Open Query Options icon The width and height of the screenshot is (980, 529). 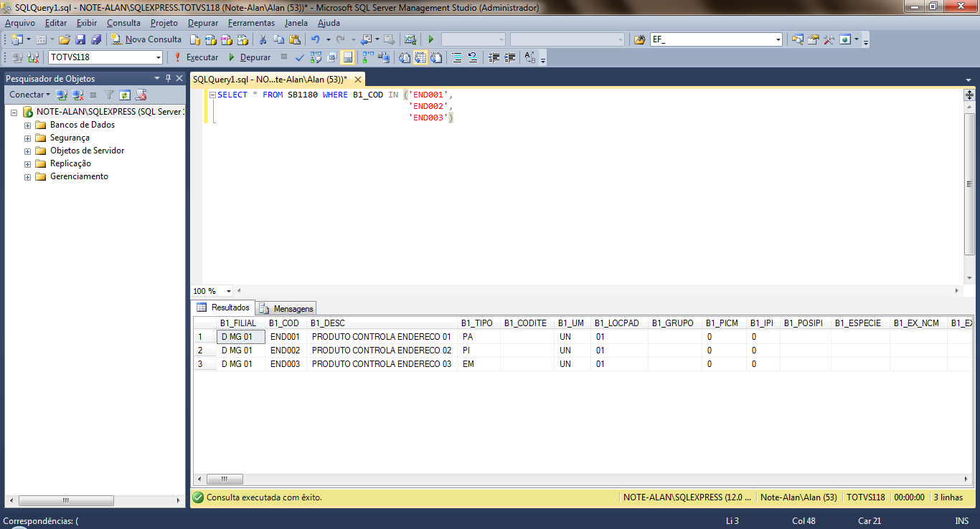click(331, 57)
